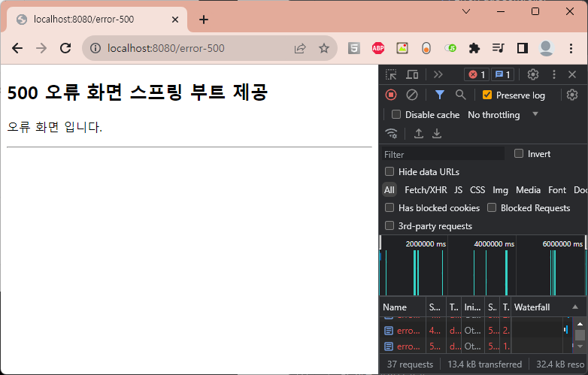Image resolution: width=588 pixels, height=375 pixels.
Task: Share this page icon in address bar
Action: [300, 48]
